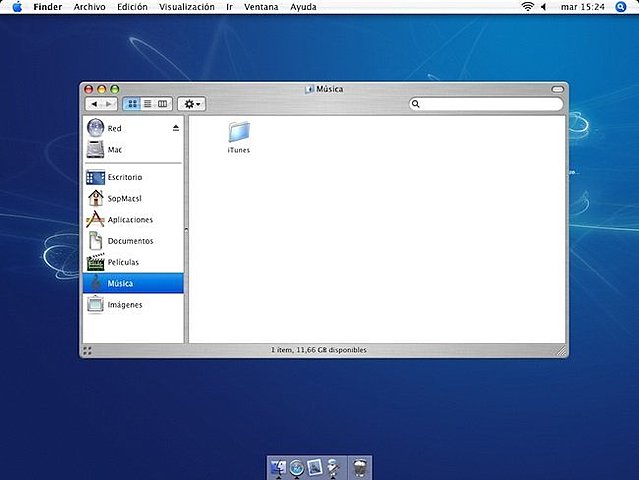Open Películas from the sidebar

pos(133,262)
